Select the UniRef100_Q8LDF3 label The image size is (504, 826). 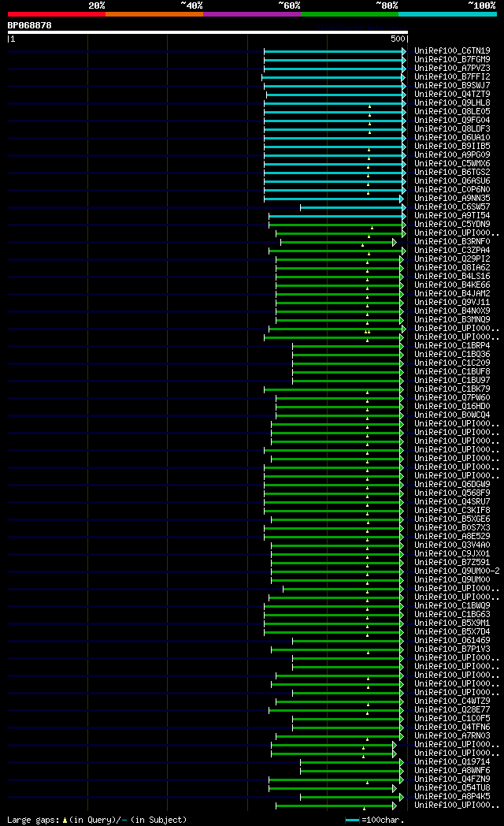(452, 129)
